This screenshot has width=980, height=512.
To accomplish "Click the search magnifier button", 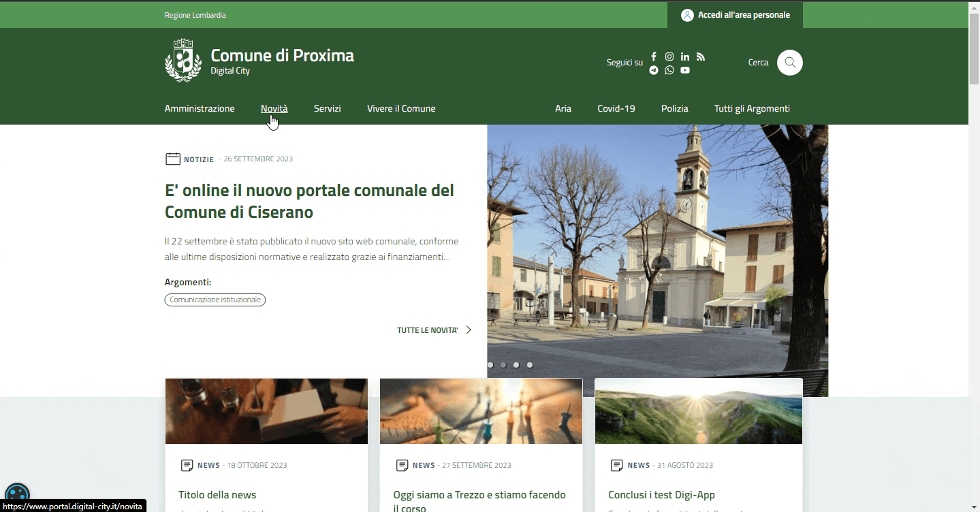I will 789,63.
